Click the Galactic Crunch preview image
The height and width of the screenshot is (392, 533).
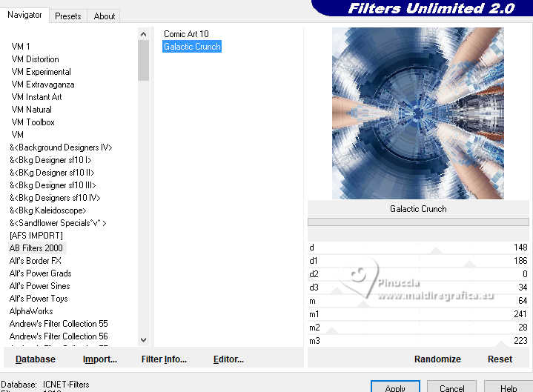tap(418, 113)
